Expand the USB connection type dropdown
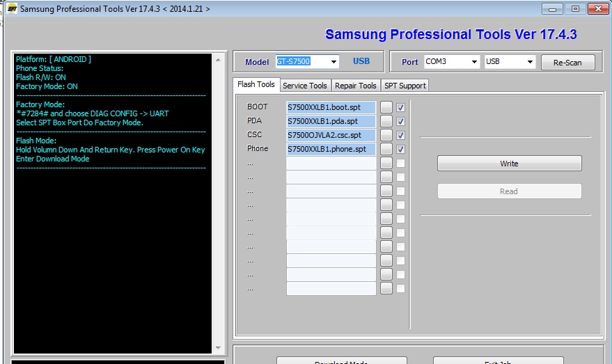This screenshot has width=612, height=364. (530, 62)
